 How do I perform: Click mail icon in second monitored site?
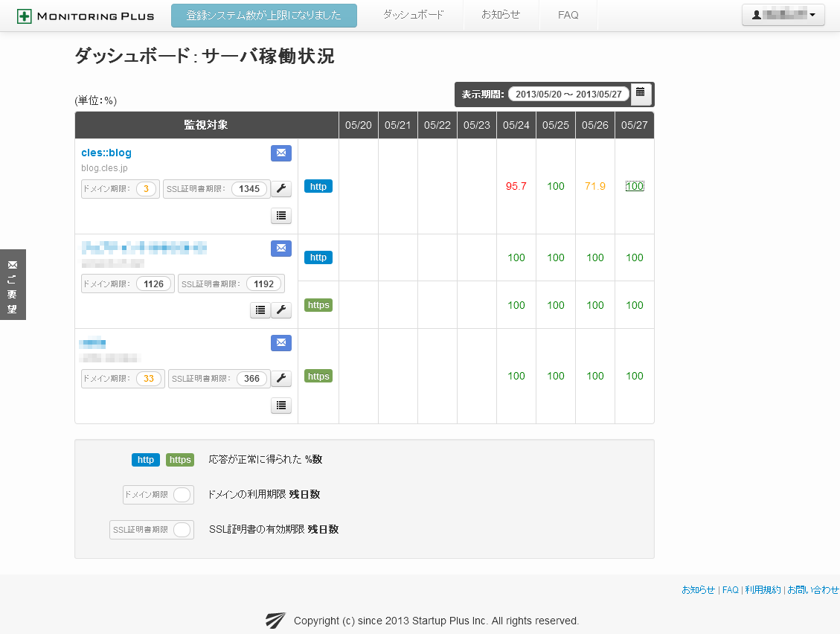click(x=280, y=249)
